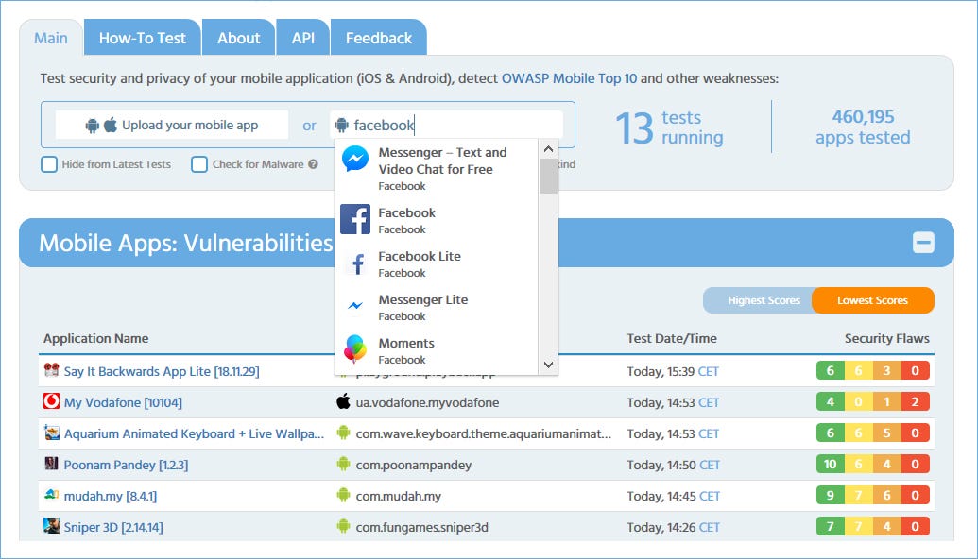This screenshot has height=560, width=978.
Task: Click the search field containing facebook
Action: tap(446, 126)
